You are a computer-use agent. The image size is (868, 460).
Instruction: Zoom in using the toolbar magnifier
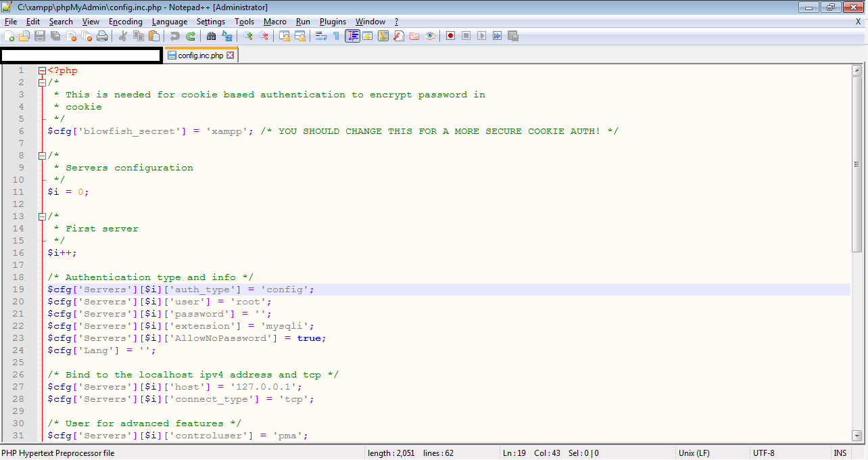coord(247,36)
